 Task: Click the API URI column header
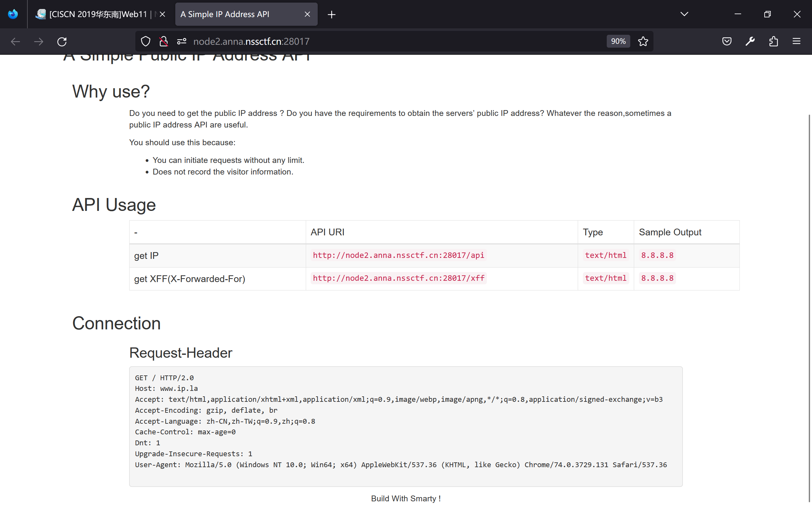442,232
